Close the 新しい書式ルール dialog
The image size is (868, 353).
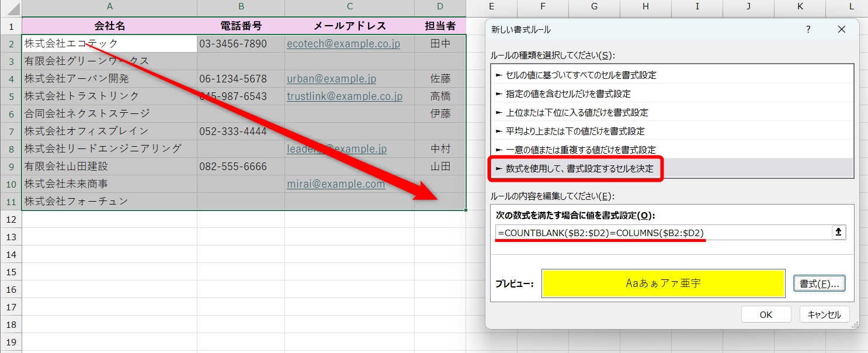tap(842, 29)
